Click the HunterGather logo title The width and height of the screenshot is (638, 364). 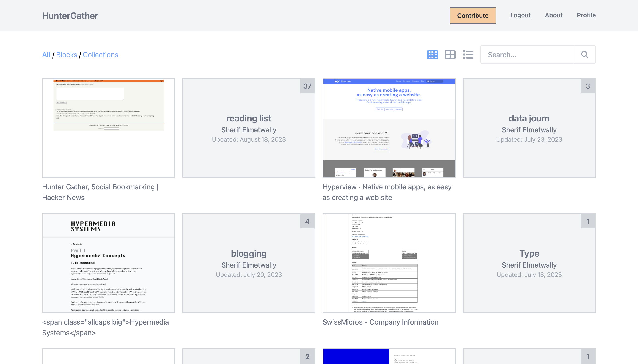pos(70,16)
